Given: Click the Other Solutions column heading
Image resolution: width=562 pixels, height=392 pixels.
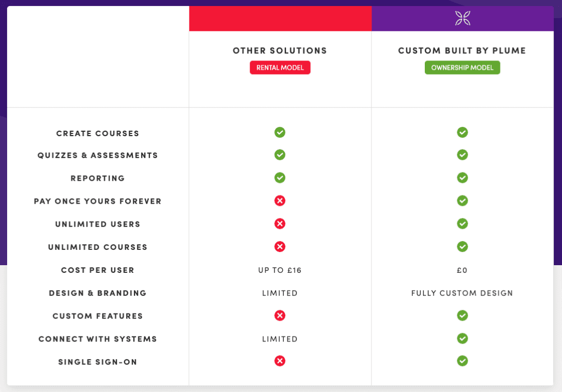Looking at the screenshot, I should (x=280, y=51).
